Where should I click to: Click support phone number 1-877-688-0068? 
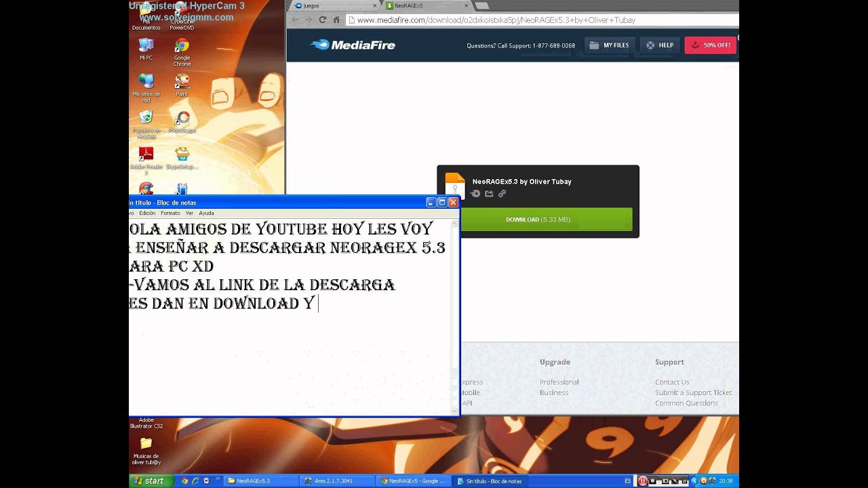(x=554, y=45)
